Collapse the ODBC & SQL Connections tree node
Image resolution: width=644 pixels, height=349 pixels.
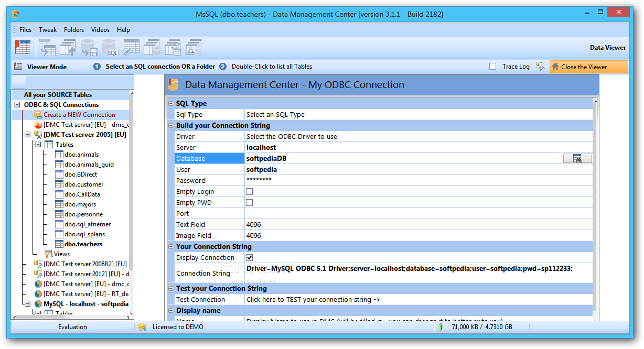pos(17,105)
